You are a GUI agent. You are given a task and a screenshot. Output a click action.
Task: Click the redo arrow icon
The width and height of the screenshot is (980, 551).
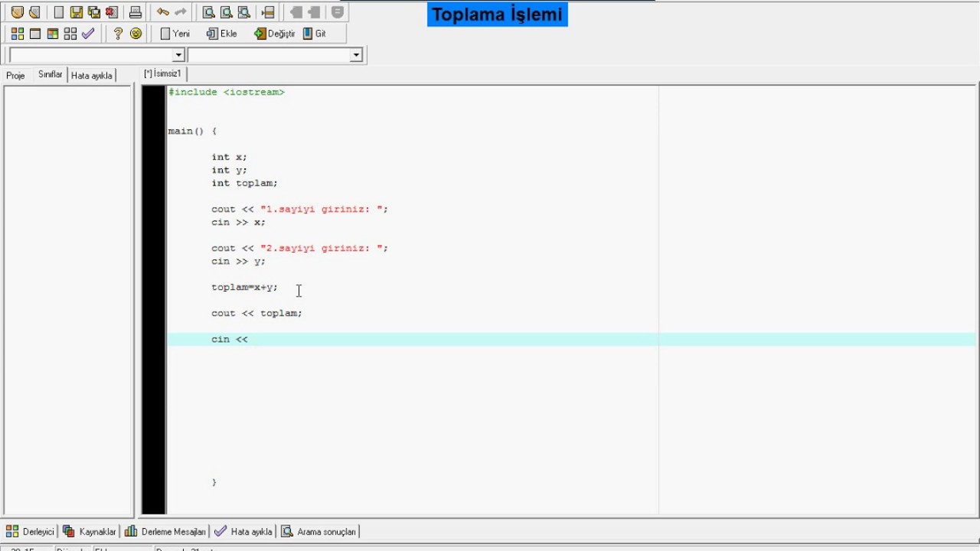(181, 12)
